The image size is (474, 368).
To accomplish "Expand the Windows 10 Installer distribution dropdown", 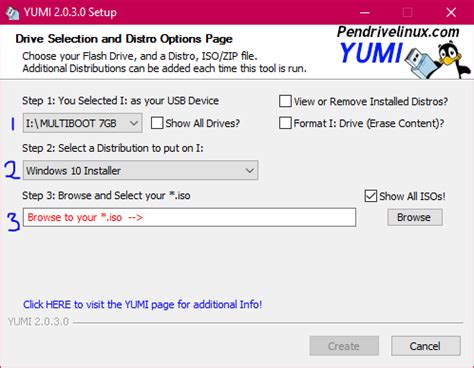I will click(140, 171).
